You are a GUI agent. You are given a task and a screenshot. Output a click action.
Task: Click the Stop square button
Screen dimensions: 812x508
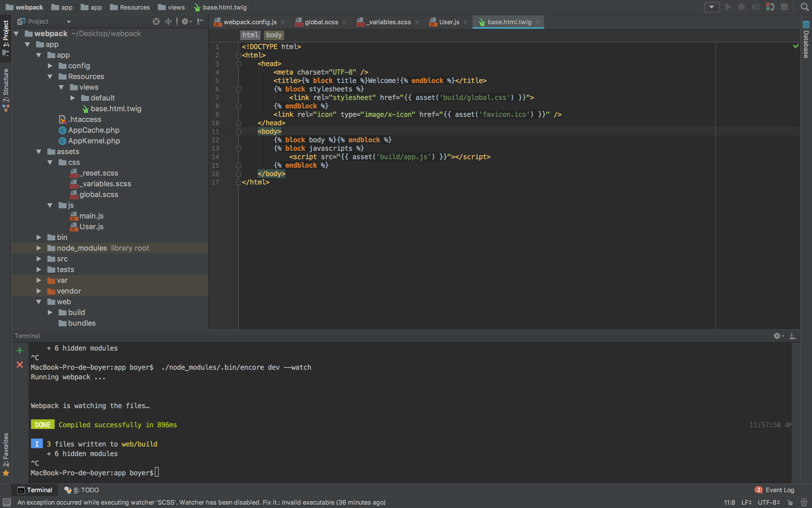tap(784, 7)
